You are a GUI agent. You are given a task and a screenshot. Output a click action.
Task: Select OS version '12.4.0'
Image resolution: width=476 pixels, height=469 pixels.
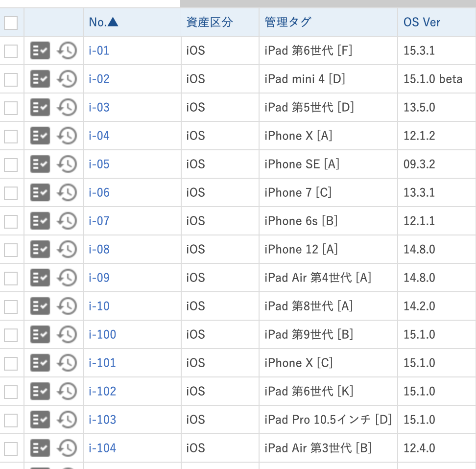pyautogui.click(x=419, y=448)
